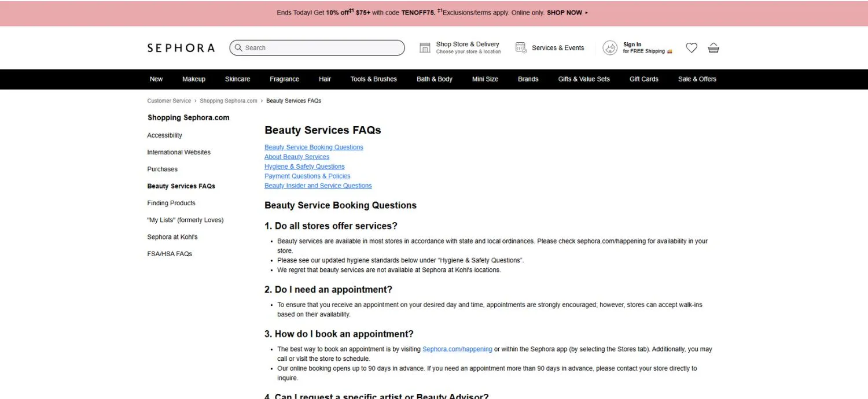Open the Brands menu
Viewport: 868px width, 399px height.
pos(528,79)
